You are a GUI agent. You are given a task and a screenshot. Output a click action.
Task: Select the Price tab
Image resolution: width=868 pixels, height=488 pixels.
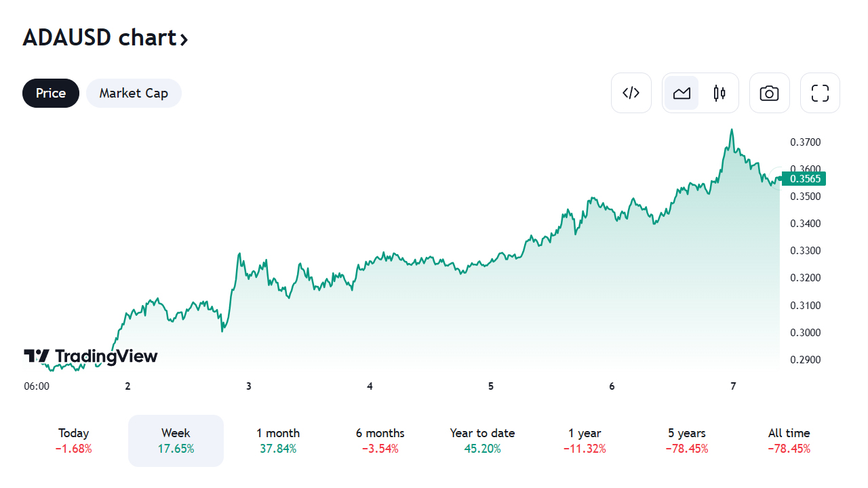tap(51, 93)
